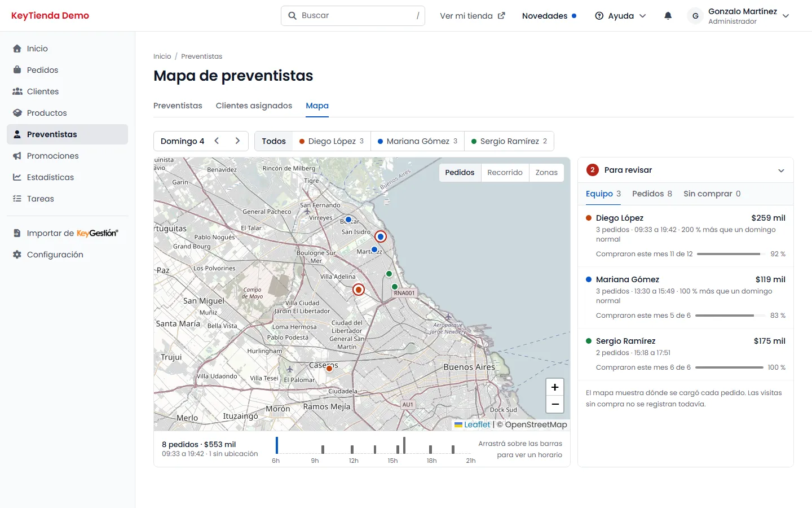The width and height of the screenshot is (812, 508).
Task: Focus the Buscar search field
Action: tap(353, 16)
